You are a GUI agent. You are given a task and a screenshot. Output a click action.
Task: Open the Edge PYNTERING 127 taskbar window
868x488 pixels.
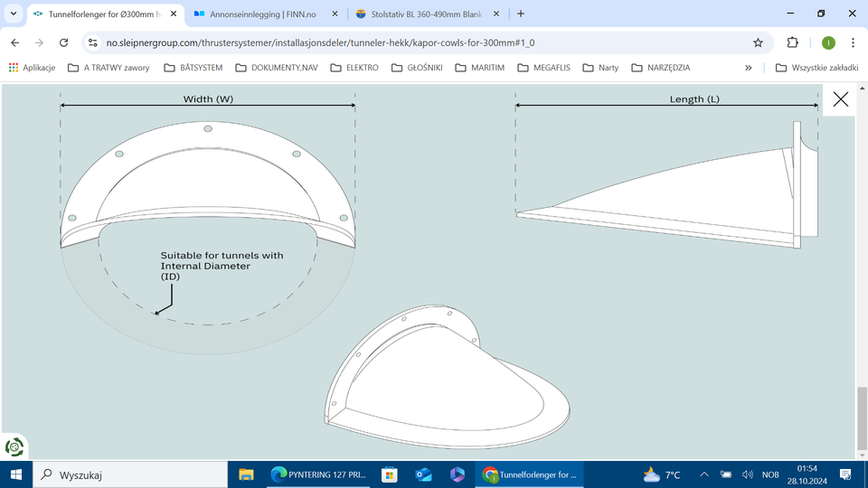(x=318, y=474)
